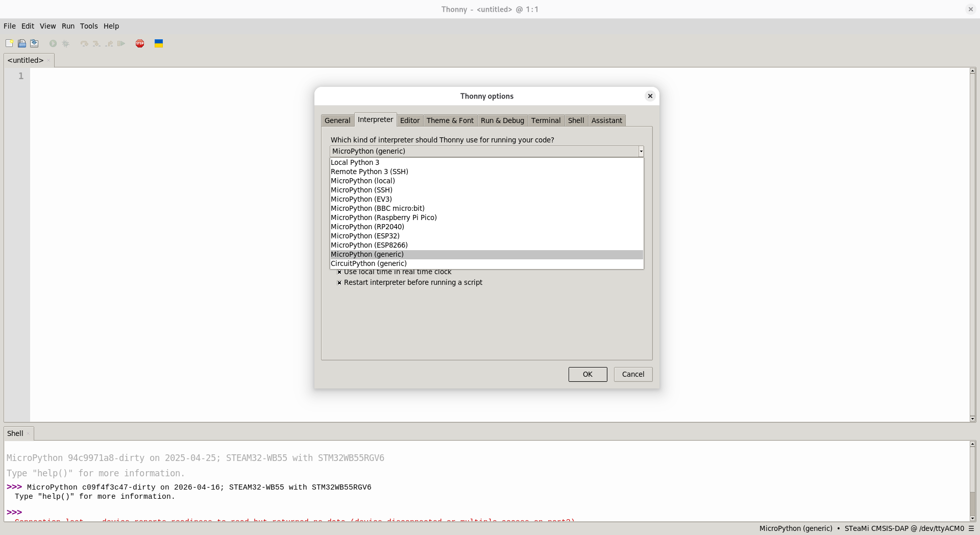This screenshot has height=535, width=980.
Task: Choose MicroPython (ESP8266) option
Action: tap(486, 245)
